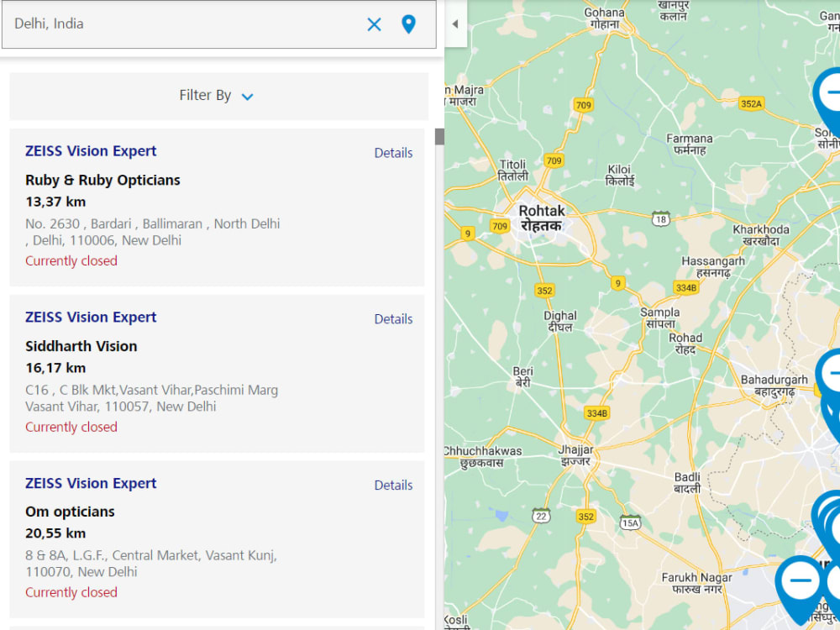Click Jhajjar label on the map

pyautogui.click(x=576, y=455)
